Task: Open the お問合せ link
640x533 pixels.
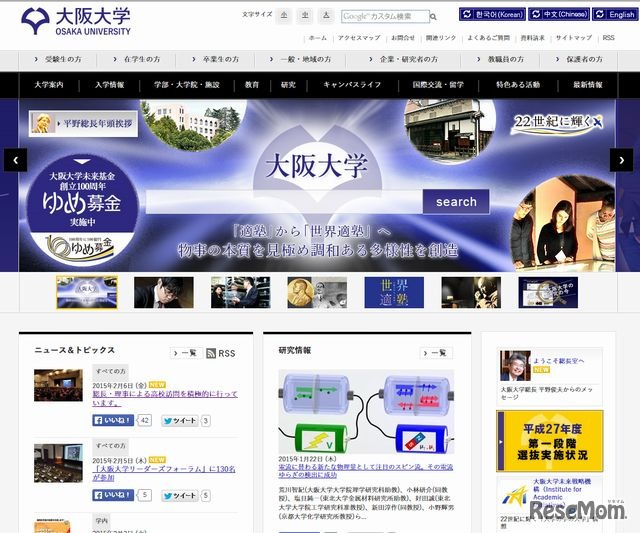Action: (403, 38)
